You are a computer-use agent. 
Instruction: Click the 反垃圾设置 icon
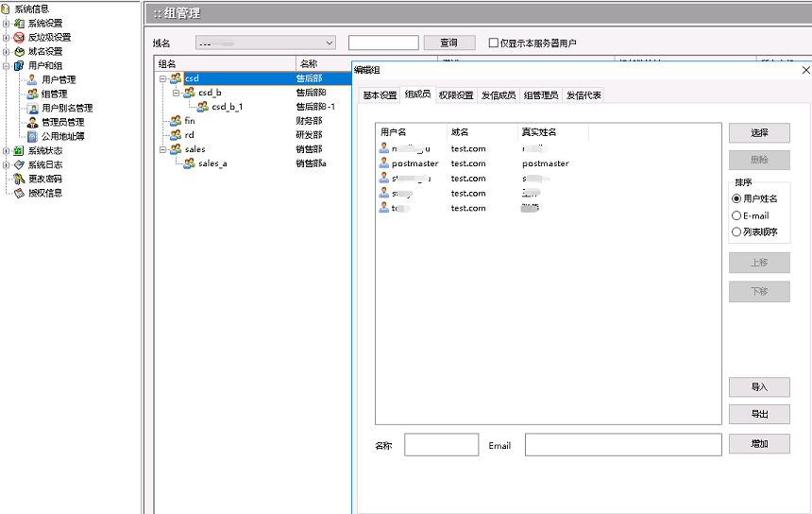(19, 37)
